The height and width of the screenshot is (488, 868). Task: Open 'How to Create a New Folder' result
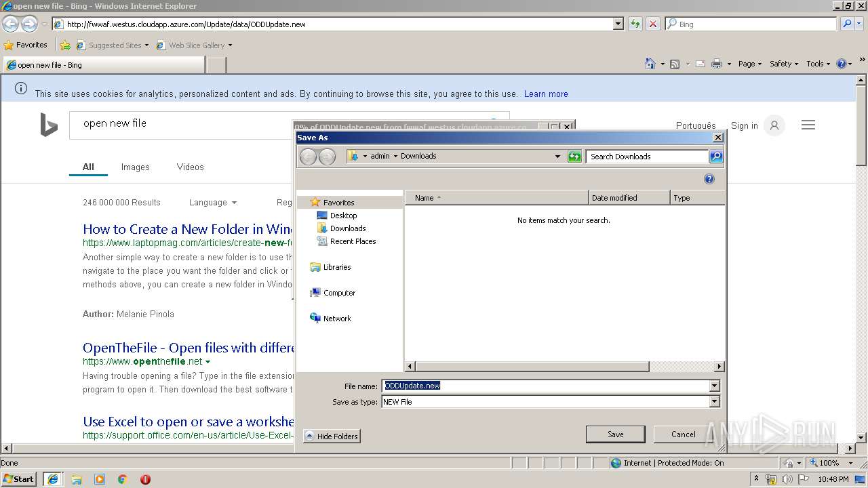pyautogui.click(x=188, y=229)
